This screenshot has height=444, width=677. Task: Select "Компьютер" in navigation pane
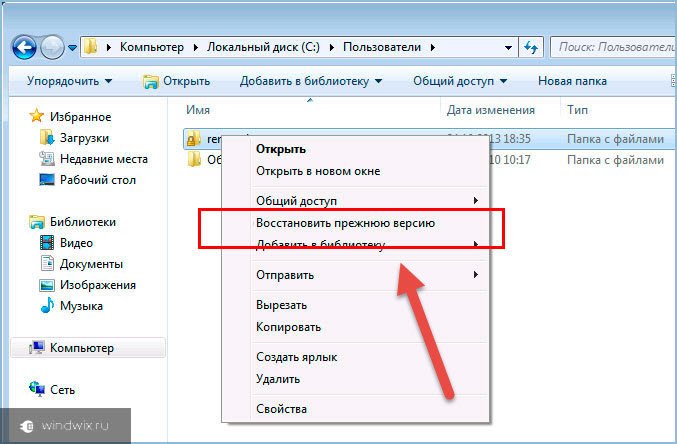pyautogui.click(x=82, y=348)
